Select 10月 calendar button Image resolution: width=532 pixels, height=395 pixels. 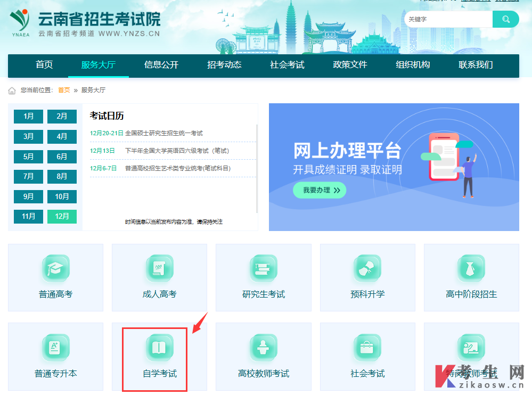(62, 196)
